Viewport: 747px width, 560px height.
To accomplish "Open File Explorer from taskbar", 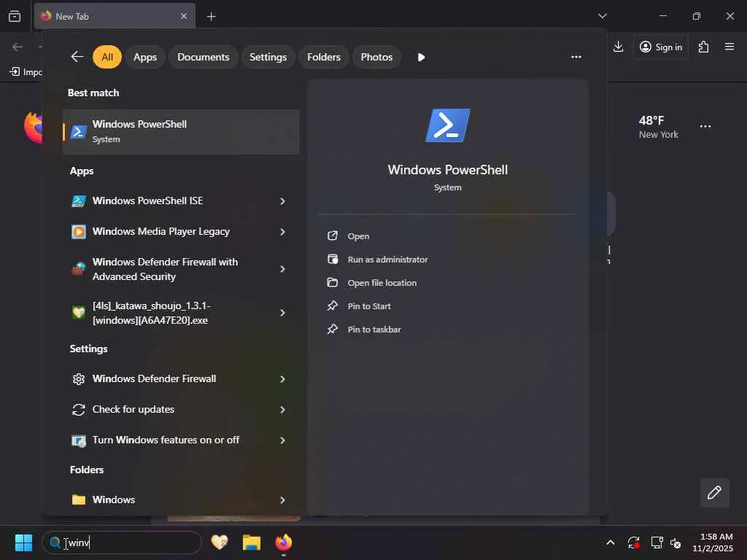I will click(x=252, y=542).
